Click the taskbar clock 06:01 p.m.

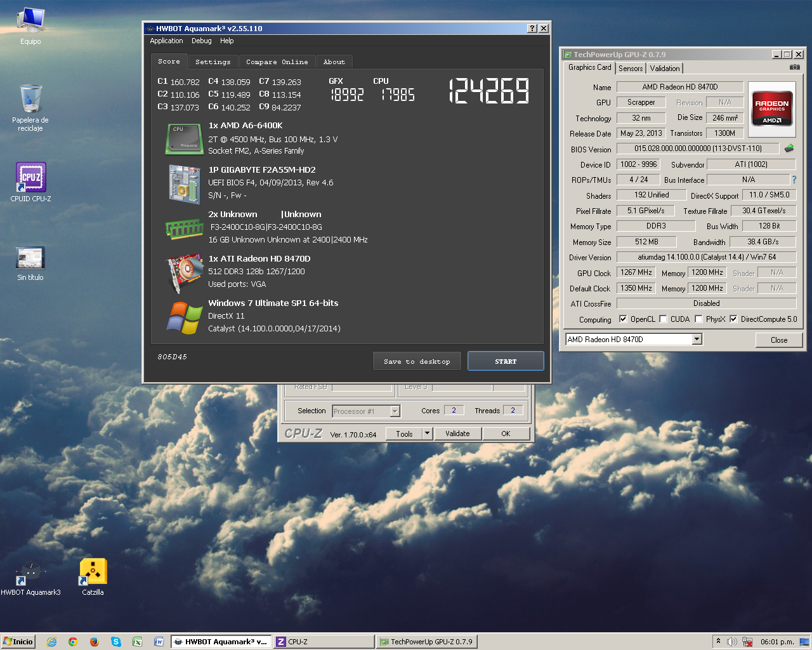(777, 642)
